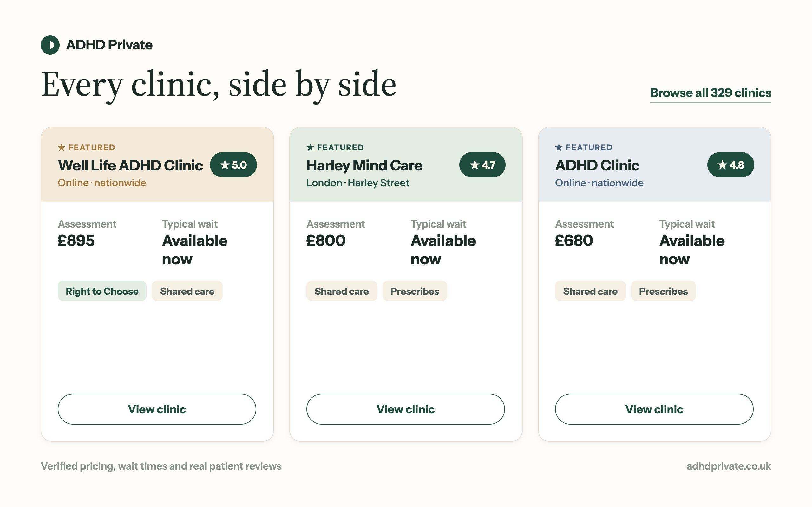Open the Well Life ADHD Clinic title
Viewport: 812px width, 507px height.
coord(131,165)
